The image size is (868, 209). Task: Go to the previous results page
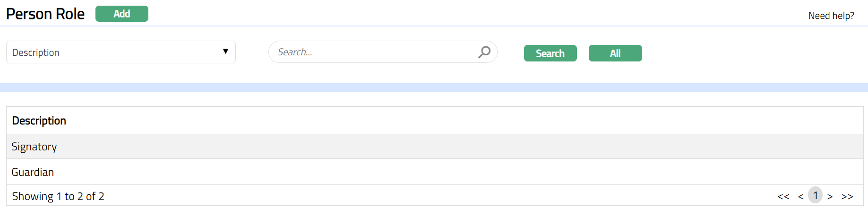coord(800,196)
